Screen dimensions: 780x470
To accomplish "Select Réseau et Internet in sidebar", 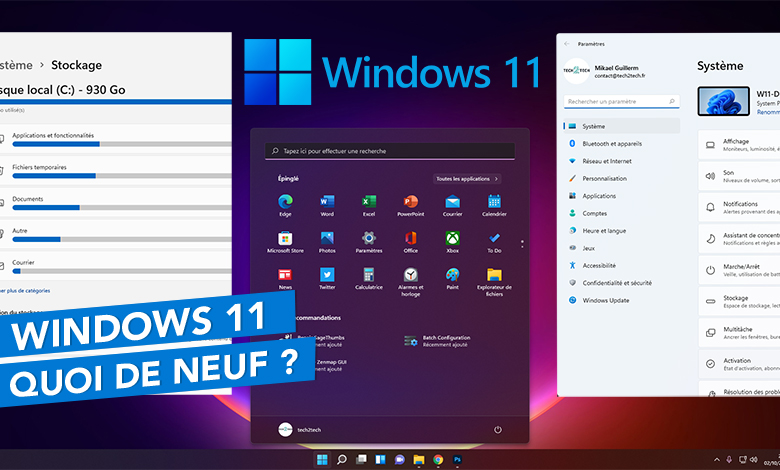I will pyautogui.click(x=622, y=161).
